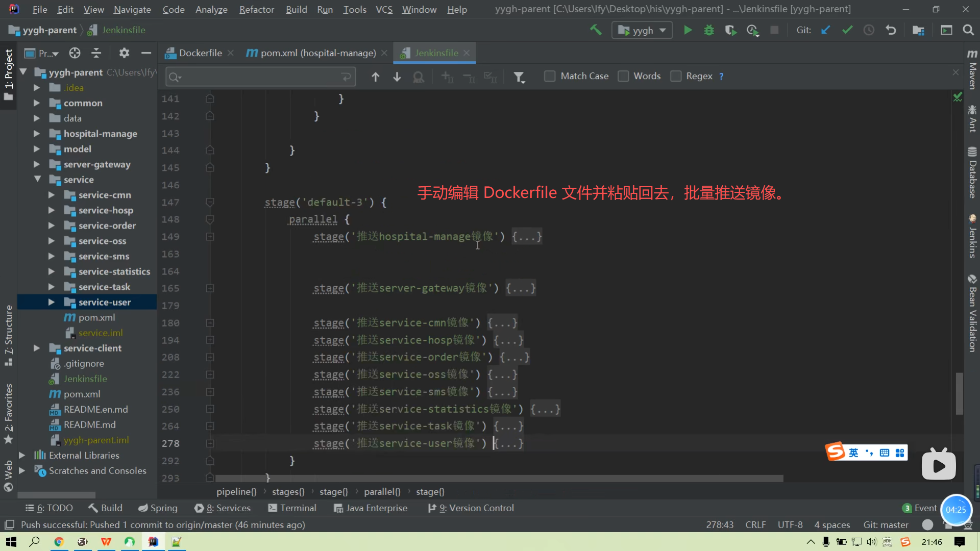Enable Regex checkbox
Image resolution: width=980 pixels, height=551 pixels.
(676, 76)
